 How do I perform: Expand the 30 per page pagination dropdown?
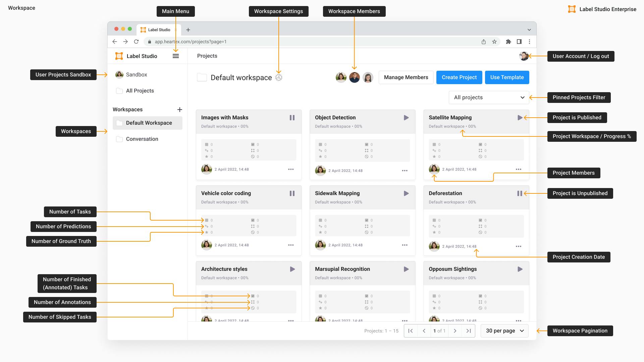point(504,330)
